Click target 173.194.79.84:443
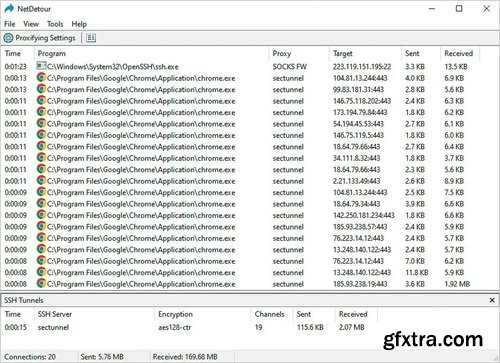Viewport: 500px width, 363px height. 360,112
